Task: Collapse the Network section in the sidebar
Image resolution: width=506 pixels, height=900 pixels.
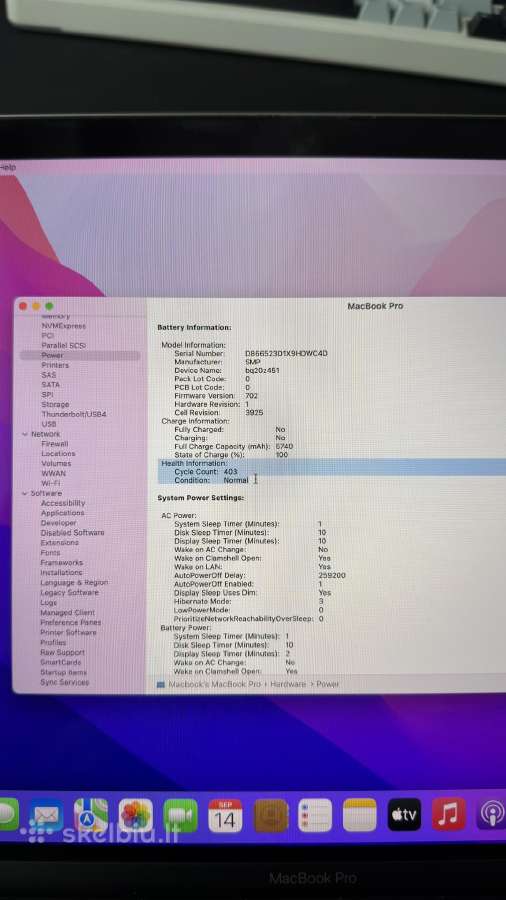Action: pos(25,434)
